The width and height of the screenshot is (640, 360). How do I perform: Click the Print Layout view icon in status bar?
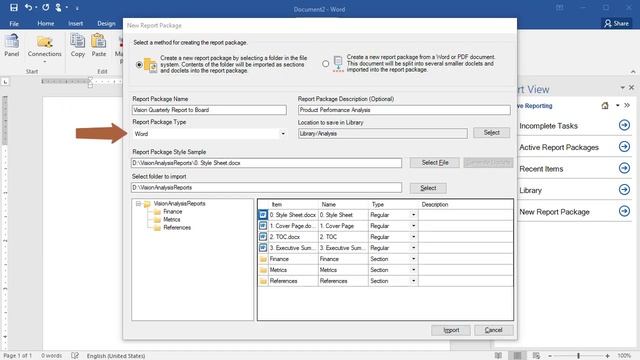[x=517, y=356]
